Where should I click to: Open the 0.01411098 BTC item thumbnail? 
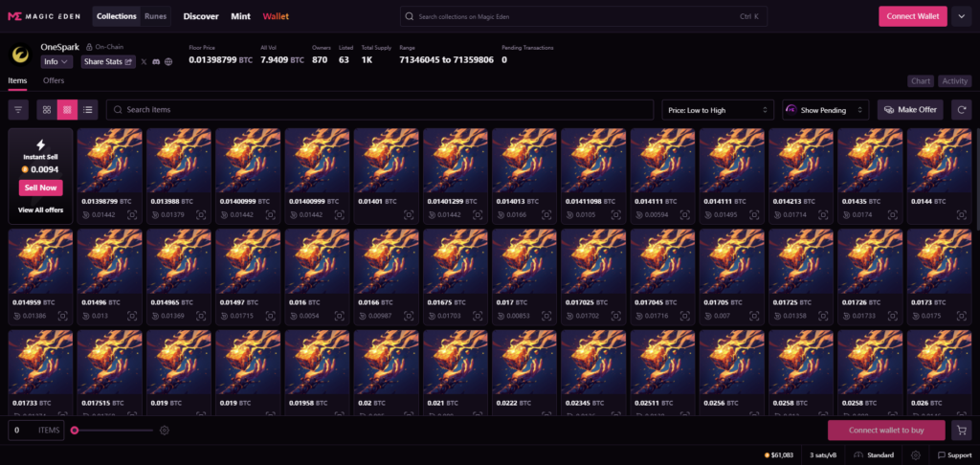593,162
